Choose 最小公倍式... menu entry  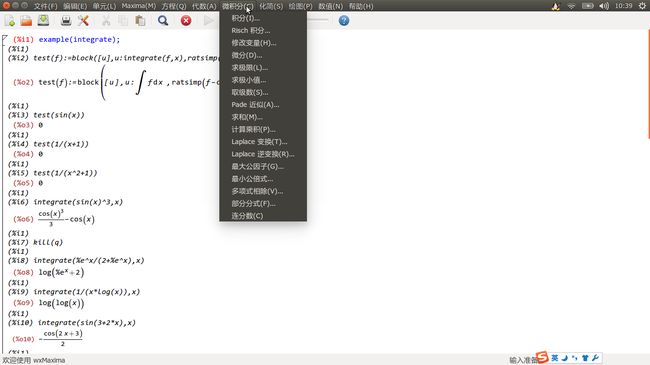tap(263, 179)
